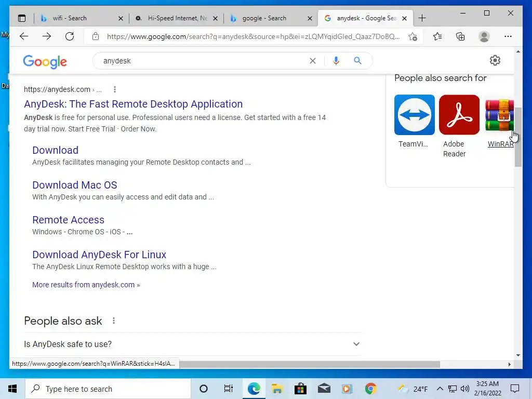Open the notification center icon
532x399 pixels.
pos(515,389)
